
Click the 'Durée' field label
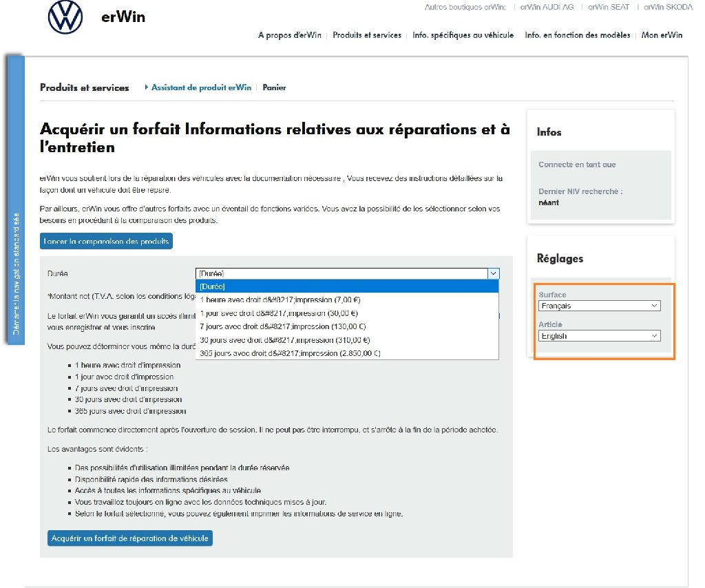click(58, 273)
